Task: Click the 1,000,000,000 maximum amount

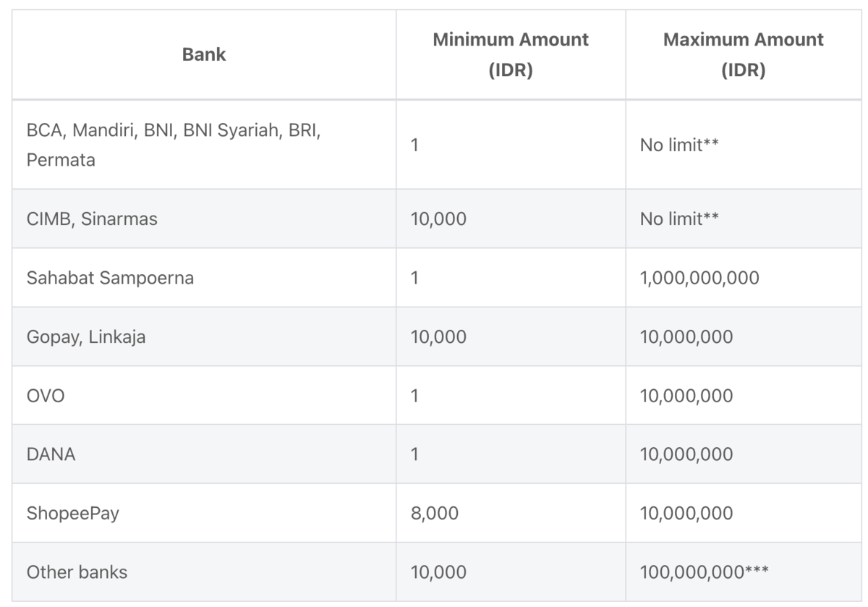Action: pos(699,278)
